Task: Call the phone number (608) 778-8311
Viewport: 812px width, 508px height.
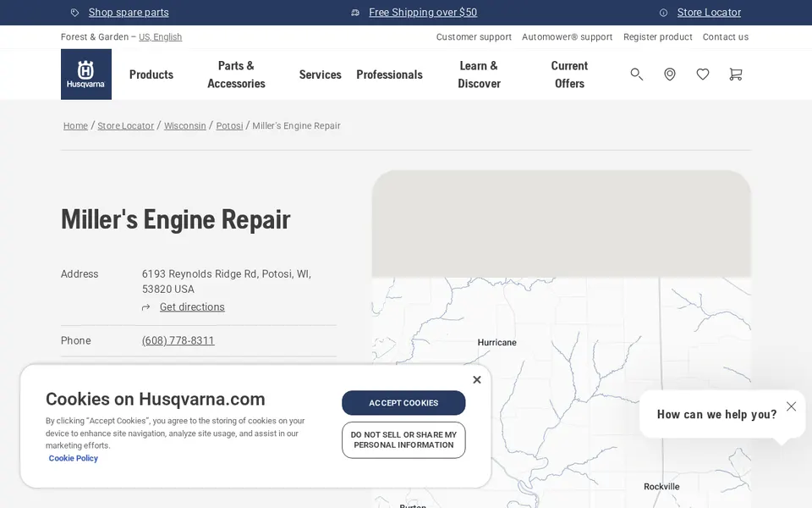Action: 178,340
